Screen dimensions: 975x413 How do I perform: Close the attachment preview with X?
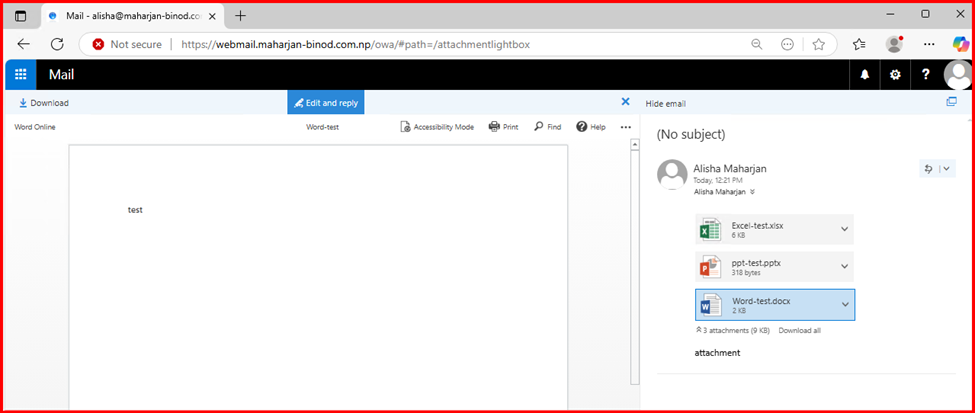click(625, 102)
